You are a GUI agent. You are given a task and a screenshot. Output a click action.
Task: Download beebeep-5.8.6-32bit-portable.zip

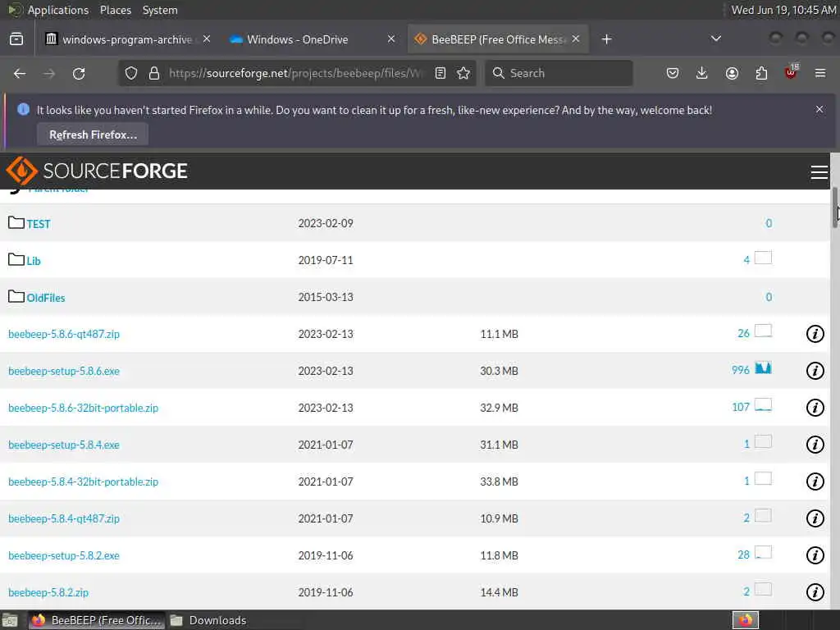pyautogui.click(x=83, y=408)
